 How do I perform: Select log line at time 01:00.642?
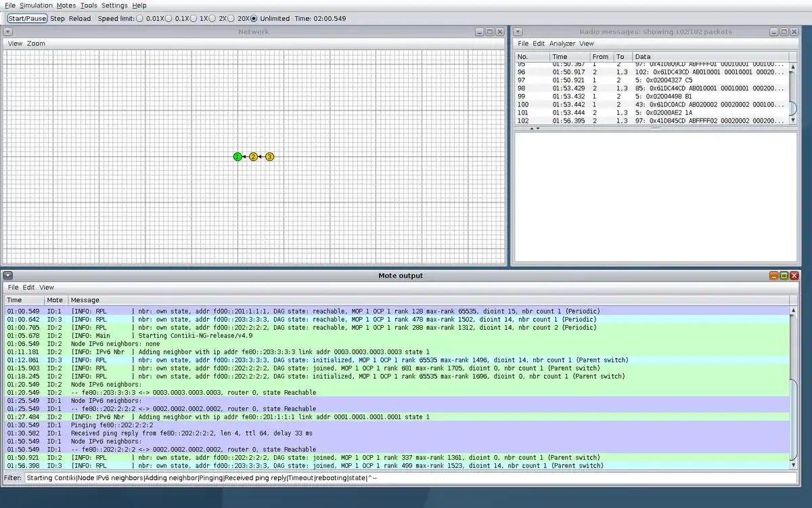point(397,320)
